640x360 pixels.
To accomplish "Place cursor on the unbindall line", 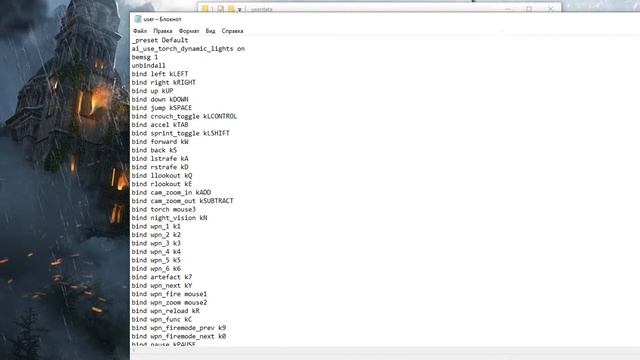I will pyautogui.click(x=149, y=65).
